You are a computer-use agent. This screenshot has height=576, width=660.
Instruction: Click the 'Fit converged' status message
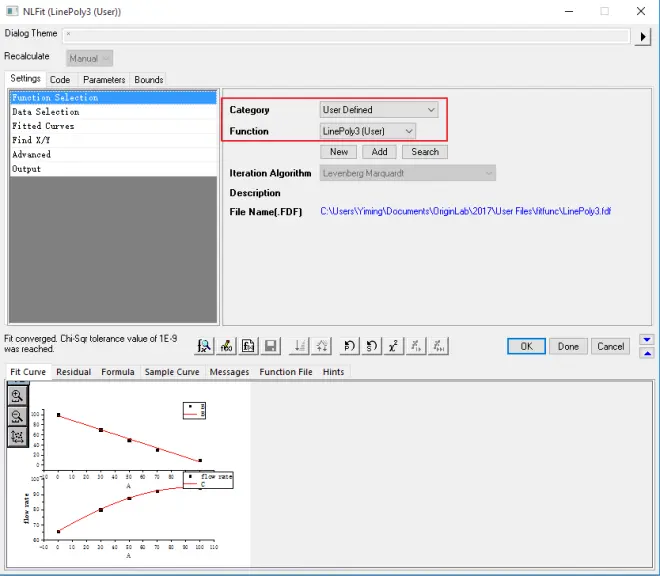click(90, 344)
